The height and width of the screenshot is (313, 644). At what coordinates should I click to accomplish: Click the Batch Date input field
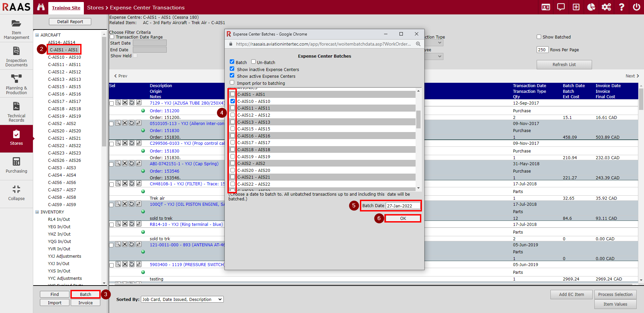click(403, 206)
